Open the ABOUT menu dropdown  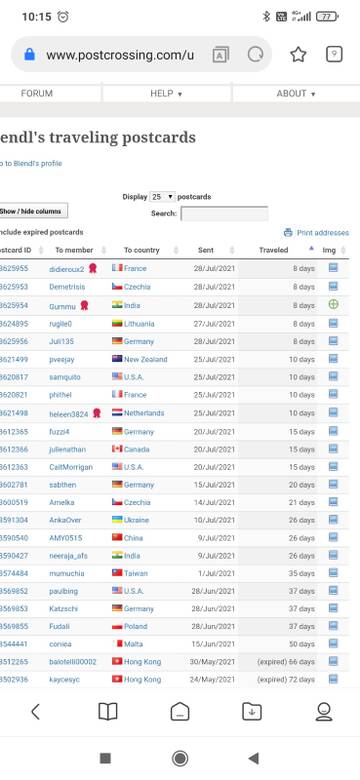(x=296, y=94)
